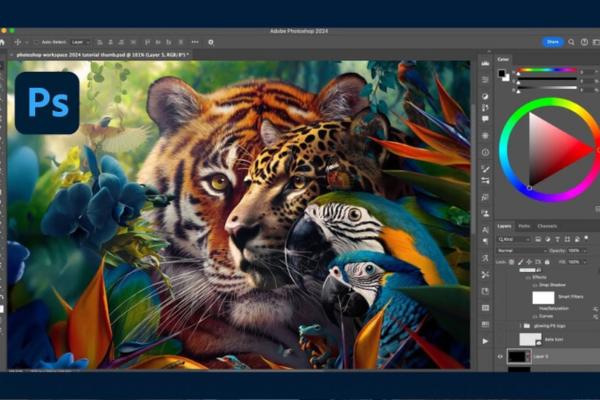Viewport: 600px width, 400px height.
Task: Toggle Lock image pixels brush icon
Action: click(x=520, y=262)
